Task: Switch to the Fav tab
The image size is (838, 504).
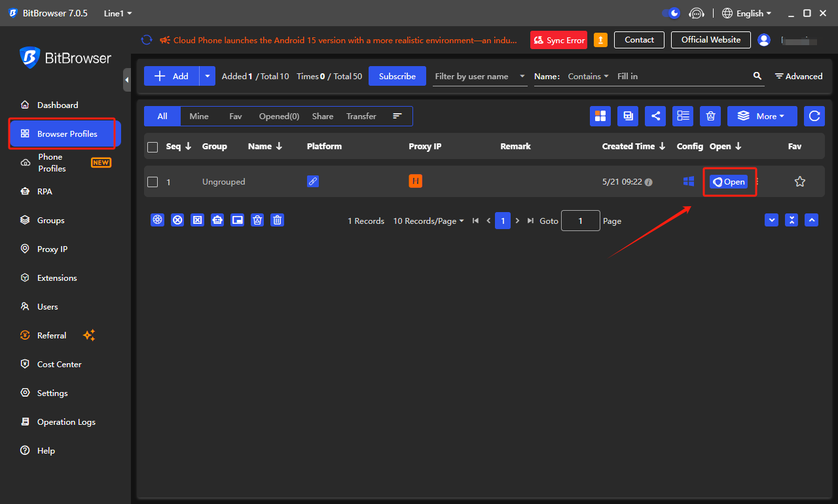Action: (x=236, y=116)
